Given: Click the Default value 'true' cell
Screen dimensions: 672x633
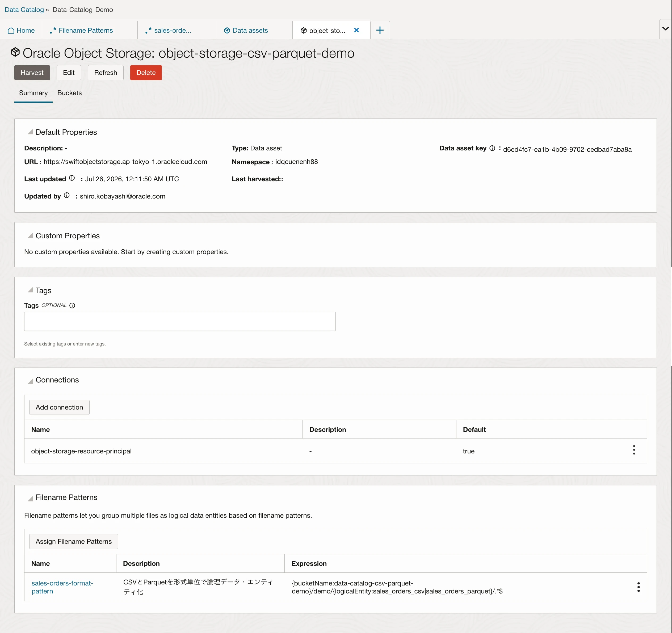Looking at the screenshot, I should 468,451.
